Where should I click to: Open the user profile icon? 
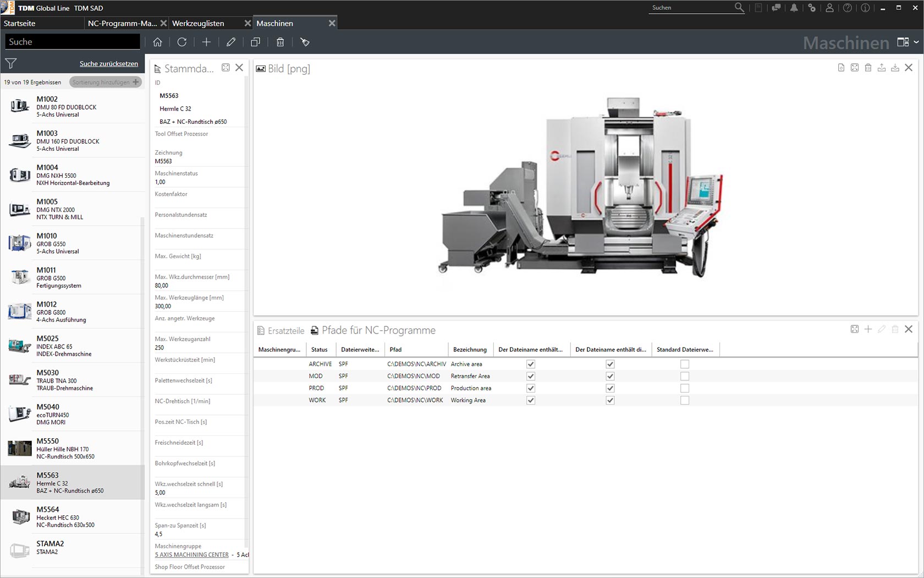pyautogui.click(x=829, y=8)
